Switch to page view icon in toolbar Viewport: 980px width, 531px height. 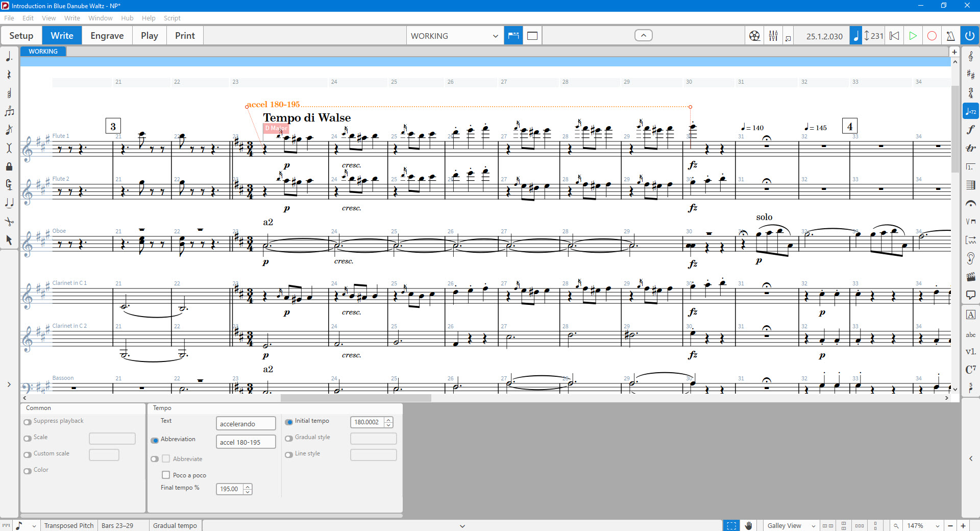pyautogui.click(x=532, y=36)
